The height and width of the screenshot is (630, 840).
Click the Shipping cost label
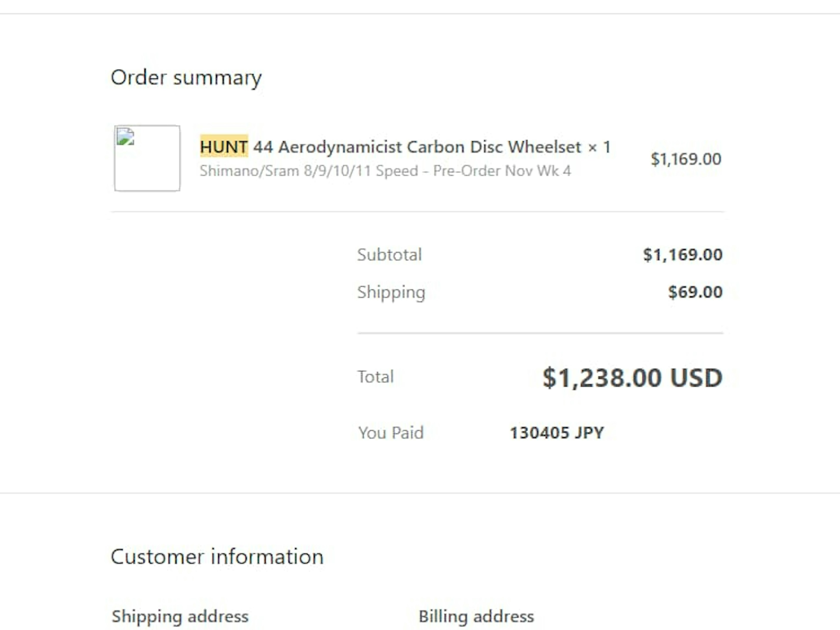(391, 292)
